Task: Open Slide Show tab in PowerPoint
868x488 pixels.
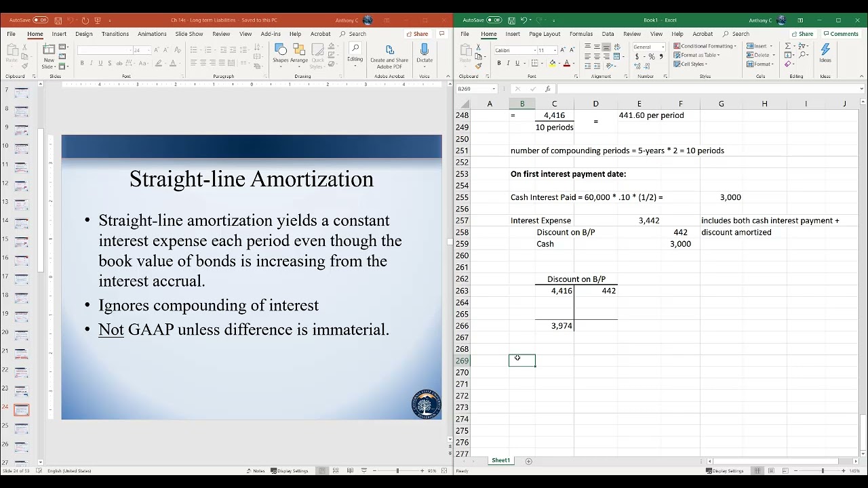Action: pos(189,34)
